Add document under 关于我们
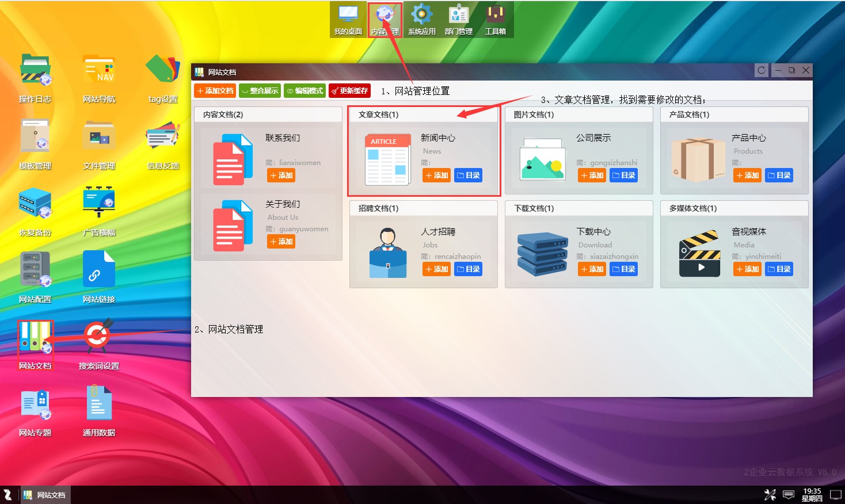The image size is (845, 504). [281, 242]
